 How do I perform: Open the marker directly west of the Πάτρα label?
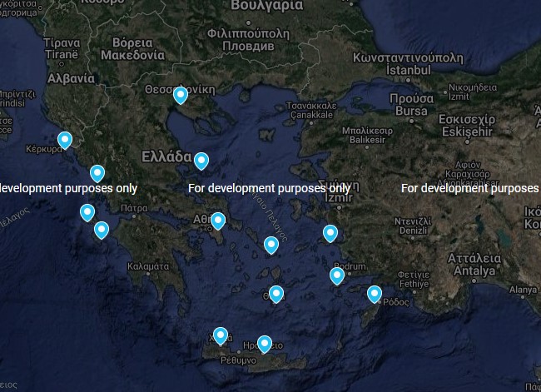pyautogui.click(x=87, y=212)
